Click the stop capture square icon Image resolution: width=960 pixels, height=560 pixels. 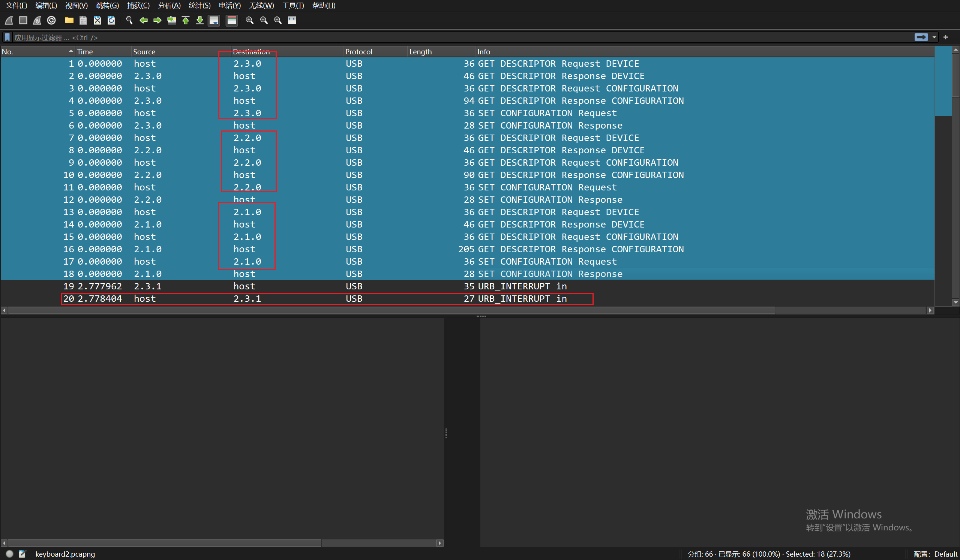click(23, 20)
